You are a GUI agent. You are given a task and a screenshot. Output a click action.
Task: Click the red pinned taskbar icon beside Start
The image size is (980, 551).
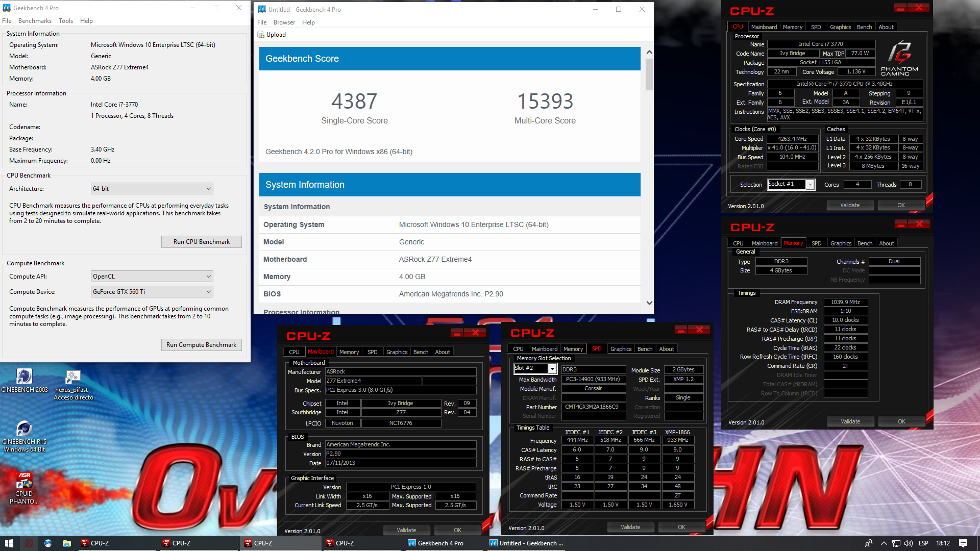(x=29, y=543)
